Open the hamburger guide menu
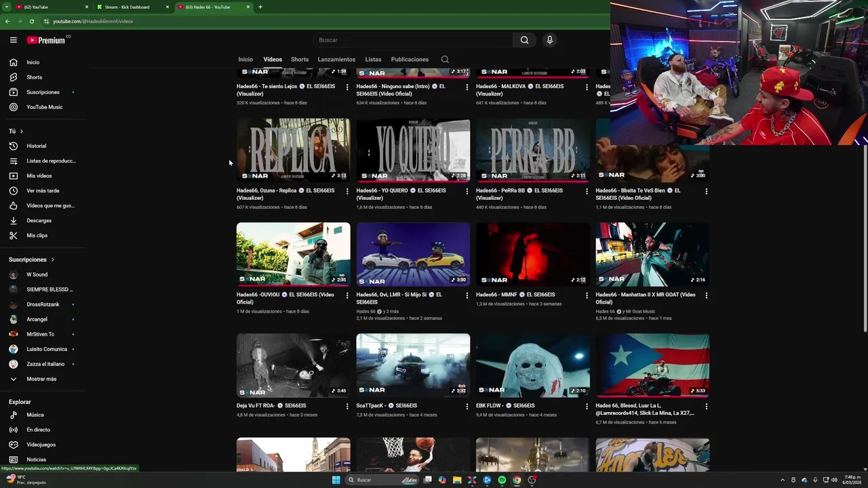Screen dimensions: 868x488 click(x=13, y=40)
